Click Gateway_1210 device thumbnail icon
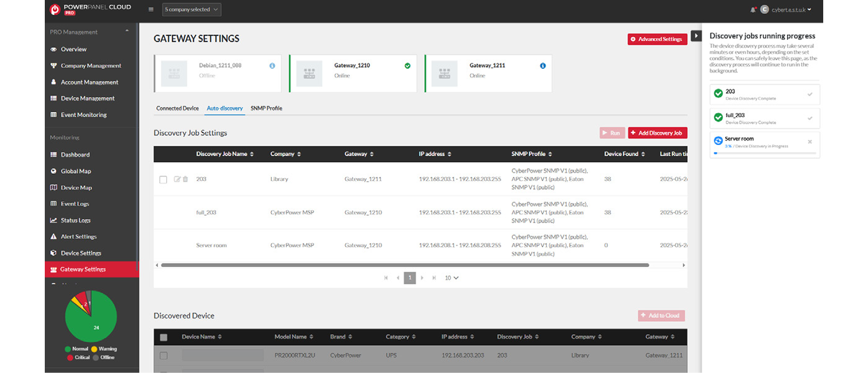The image size is (868, 373). [309, 74]
